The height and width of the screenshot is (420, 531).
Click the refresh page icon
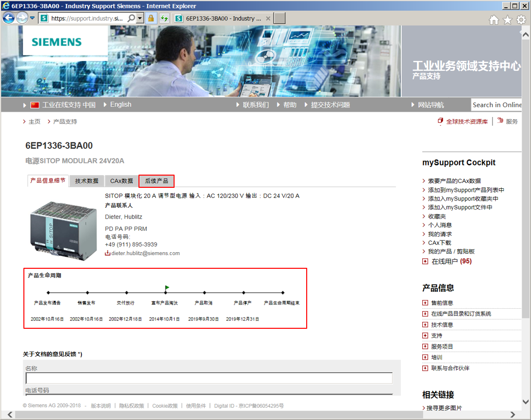[164, 18]
